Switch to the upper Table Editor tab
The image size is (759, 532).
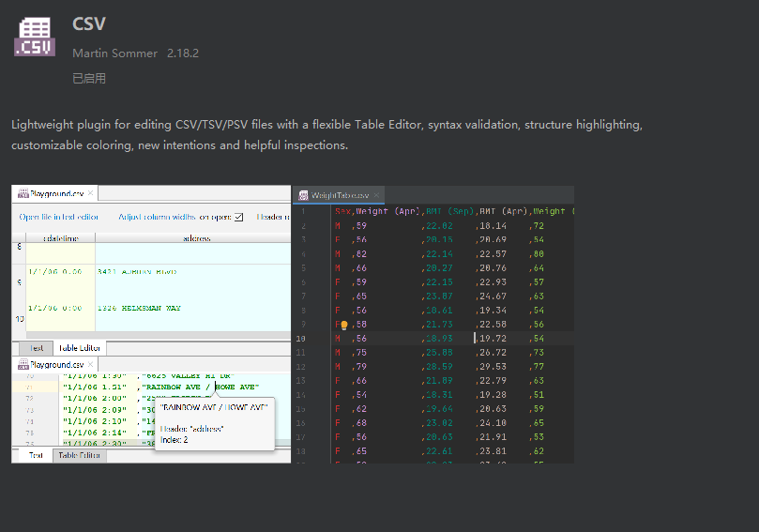point(80,348)
